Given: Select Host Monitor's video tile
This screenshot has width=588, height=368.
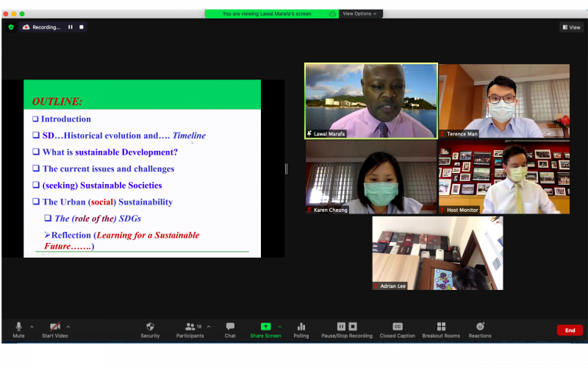Looking at the screenshot, I should point(504,177).
